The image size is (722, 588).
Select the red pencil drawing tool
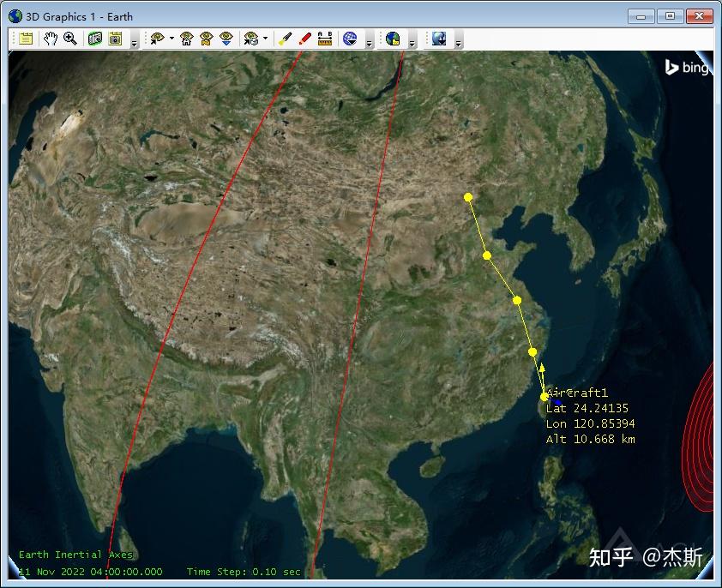coord(304,39)
